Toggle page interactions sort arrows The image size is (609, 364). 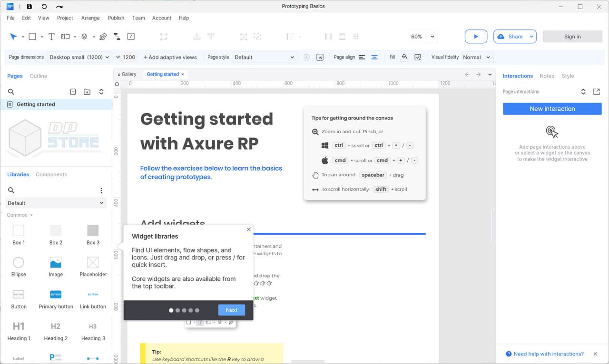[x=583, y=92]
